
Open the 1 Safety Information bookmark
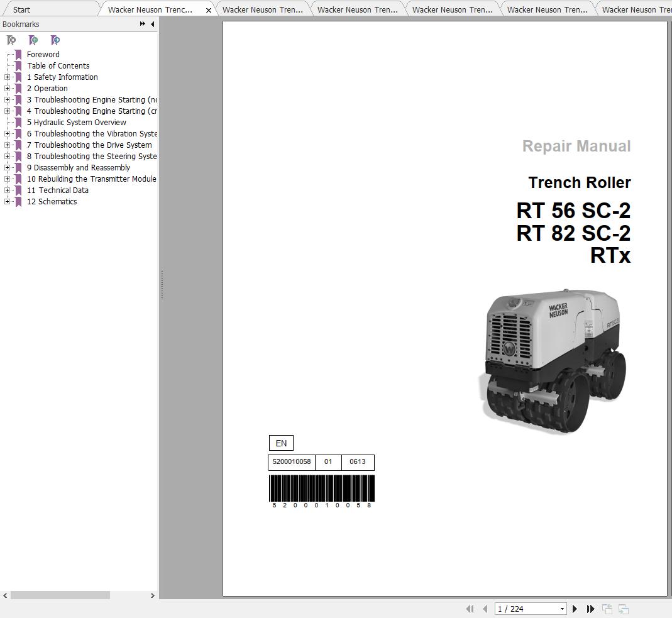pyautogui.click(x=62, y=77)
